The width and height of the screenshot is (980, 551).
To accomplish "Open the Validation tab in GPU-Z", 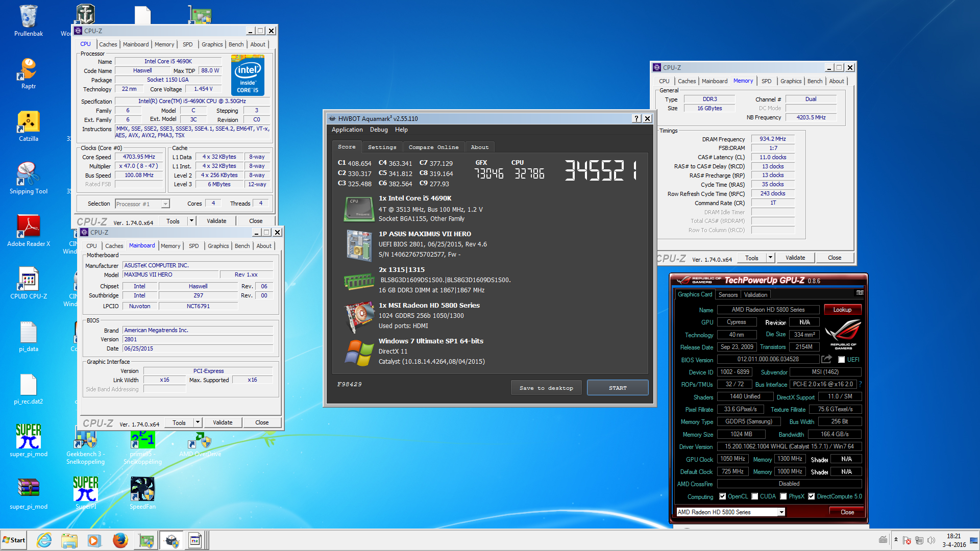I will tap(755, 295).
